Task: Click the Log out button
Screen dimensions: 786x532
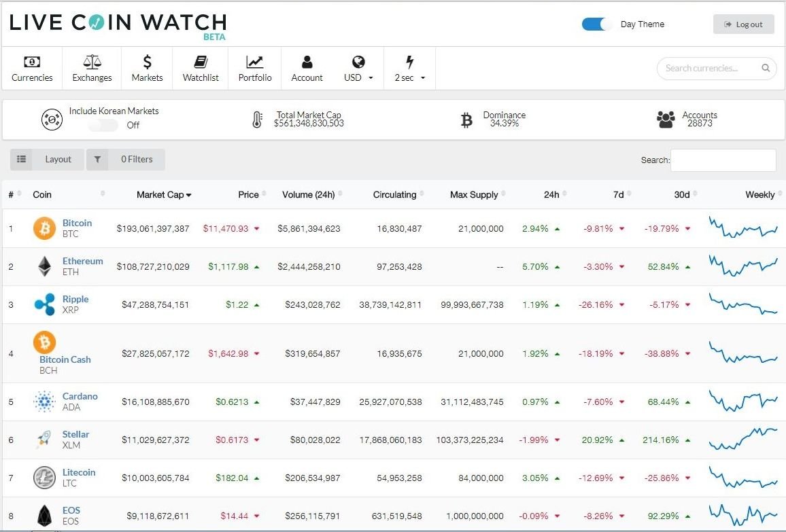Action: [743, 24]
